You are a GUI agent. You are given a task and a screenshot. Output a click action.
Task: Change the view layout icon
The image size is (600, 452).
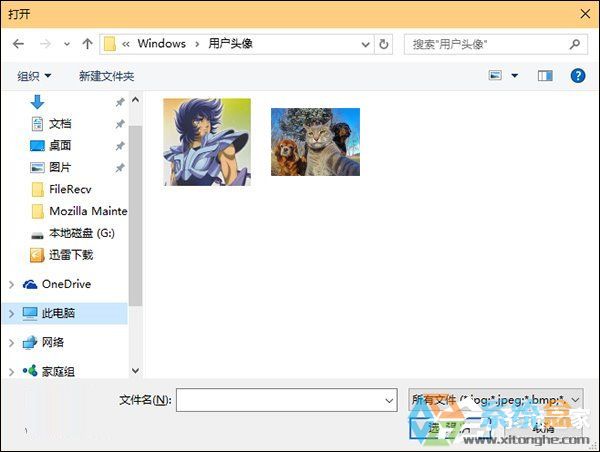click(x=495, y=75)
